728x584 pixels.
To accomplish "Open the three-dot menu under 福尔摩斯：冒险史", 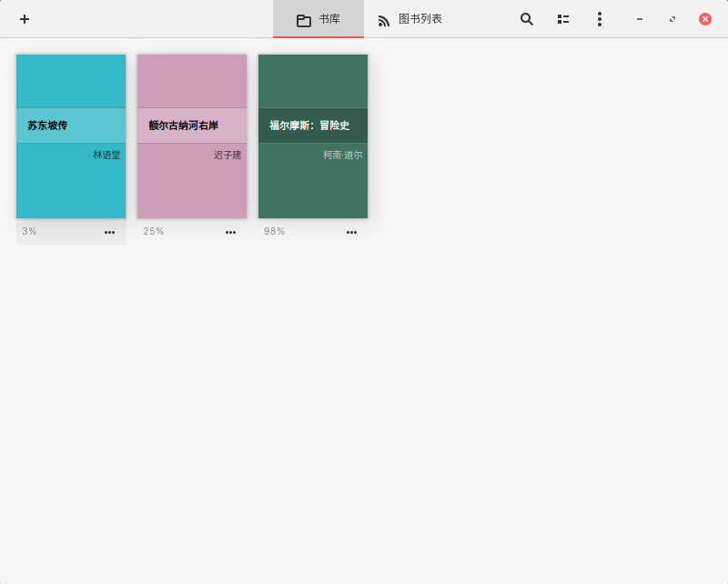I will point(351,232).
